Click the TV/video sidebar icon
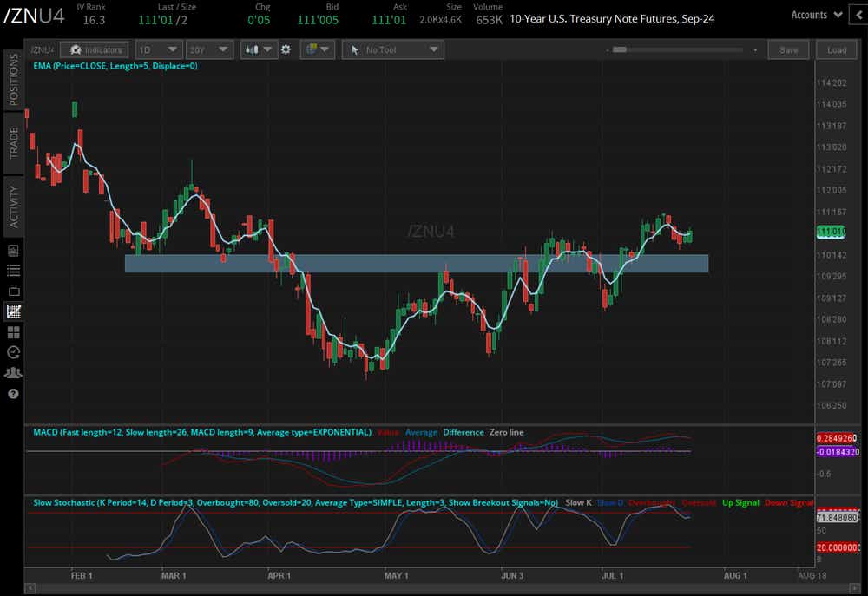Viewport: 868px width, 596px height. click(13, 291)
